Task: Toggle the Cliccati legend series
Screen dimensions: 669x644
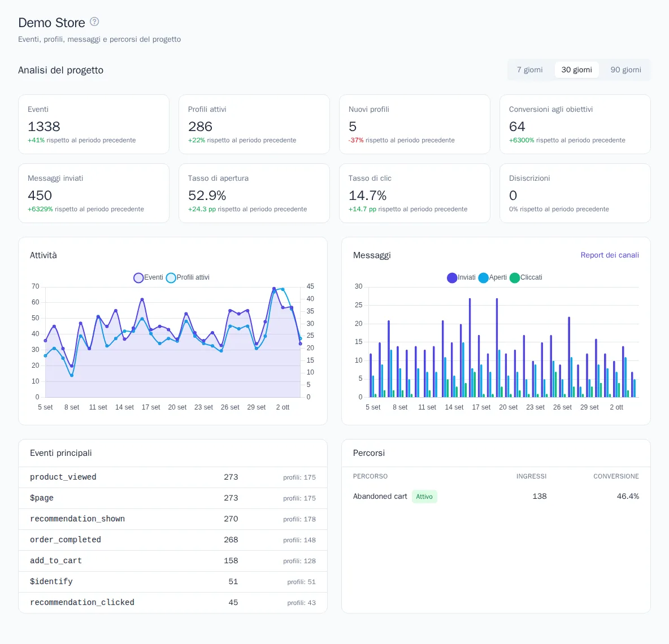Action: coord(525,277)
